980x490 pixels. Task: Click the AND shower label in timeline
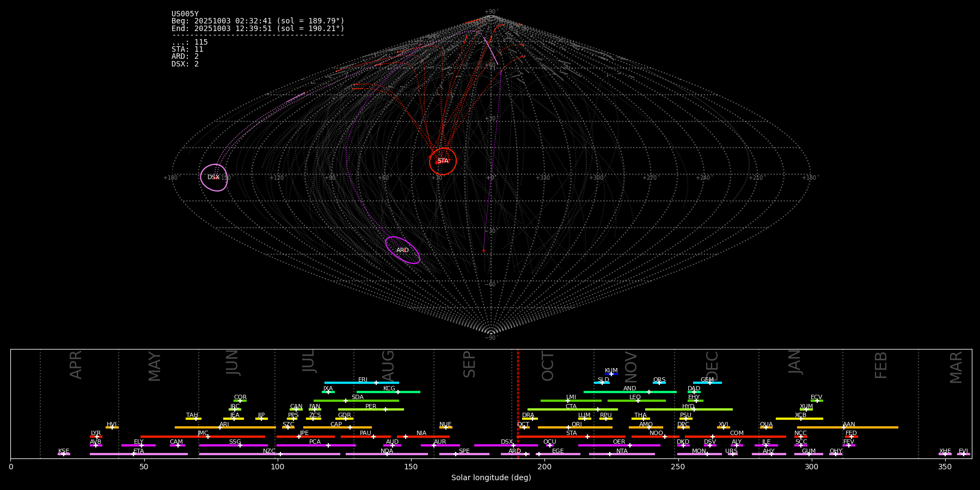(x=629, y=389)
